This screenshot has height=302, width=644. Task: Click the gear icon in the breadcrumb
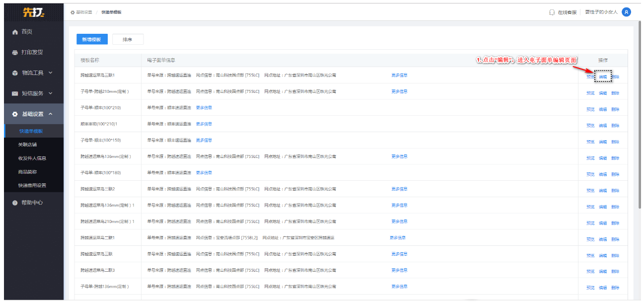pyautogui.click(x=72, y=12)
